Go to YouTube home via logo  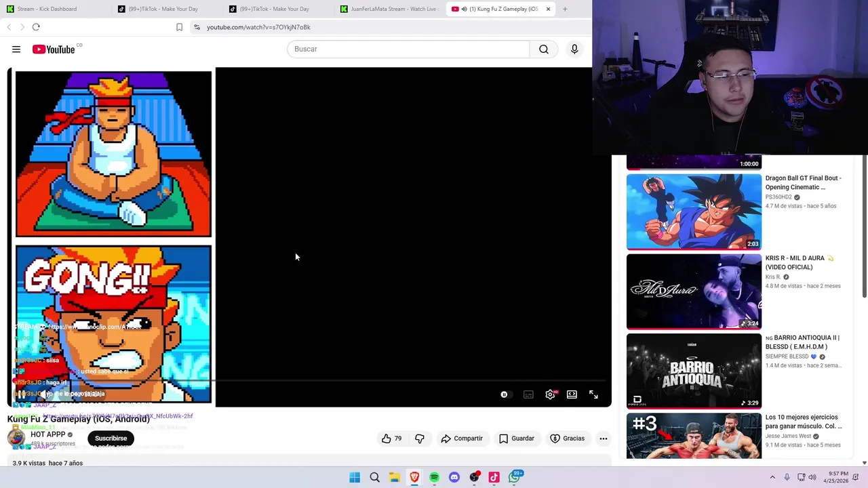(x=54, y=49)
